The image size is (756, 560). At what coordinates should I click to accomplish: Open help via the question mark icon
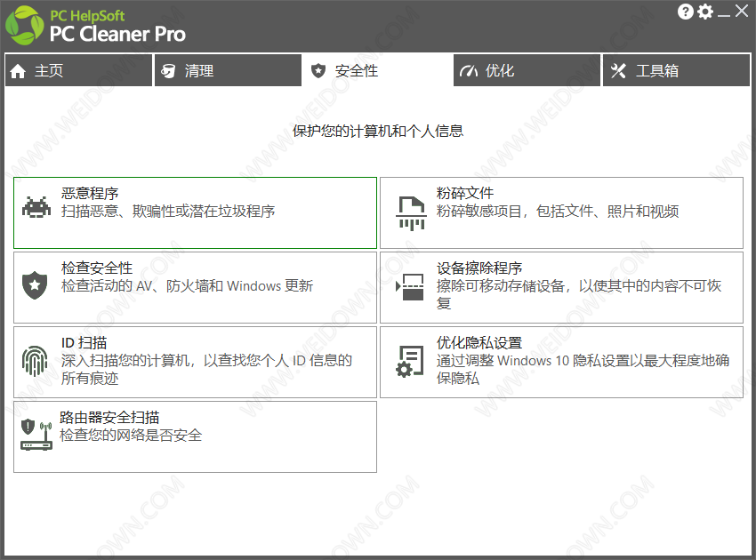tap(685, 12)
